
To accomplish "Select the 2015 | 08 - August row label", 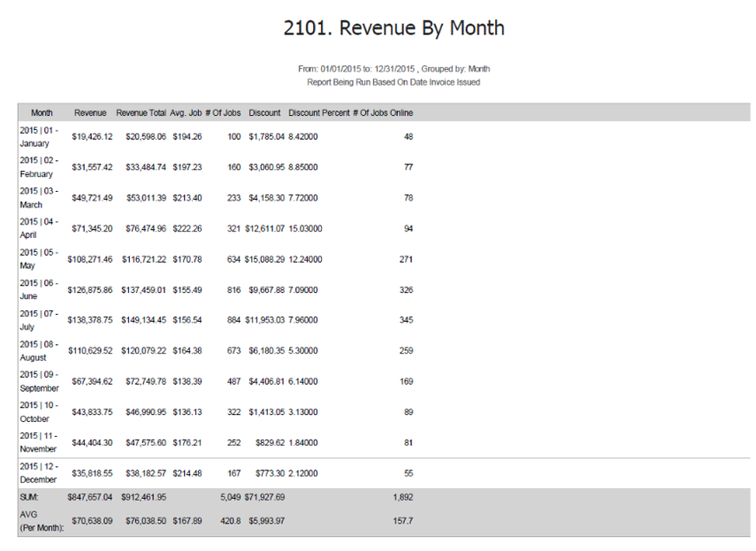I will click(x=39, y=351).
